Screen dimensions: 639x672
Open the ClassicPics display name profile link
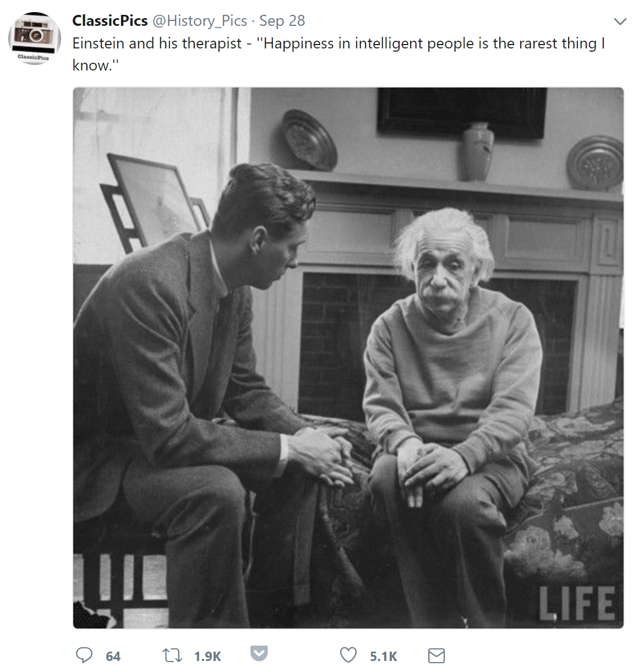[110, 20]
